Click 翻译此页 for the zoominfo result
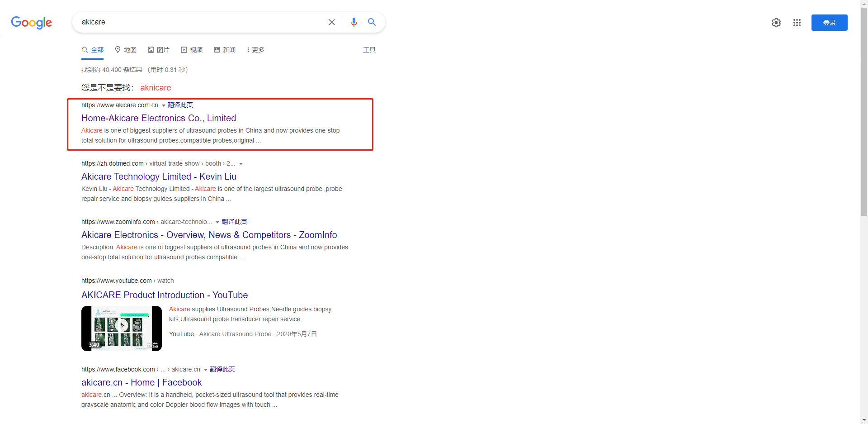The image size is (868, 424). tap(234, 222)
